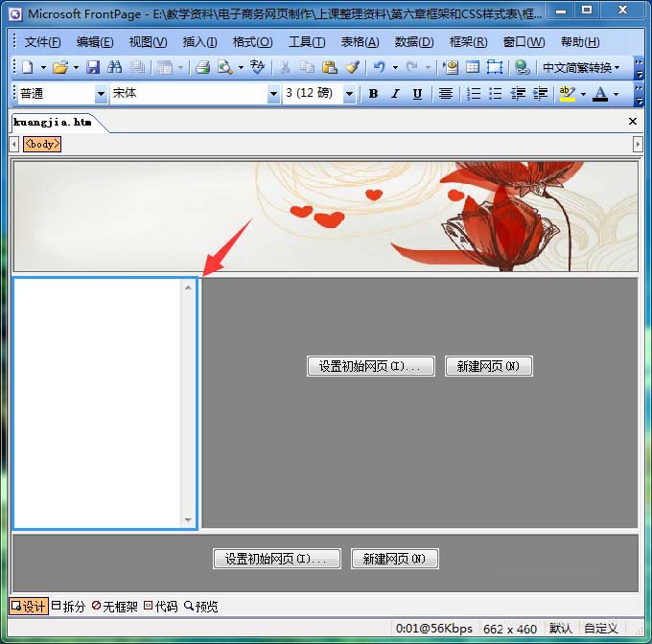Click the Undo arrow icon

380,67
